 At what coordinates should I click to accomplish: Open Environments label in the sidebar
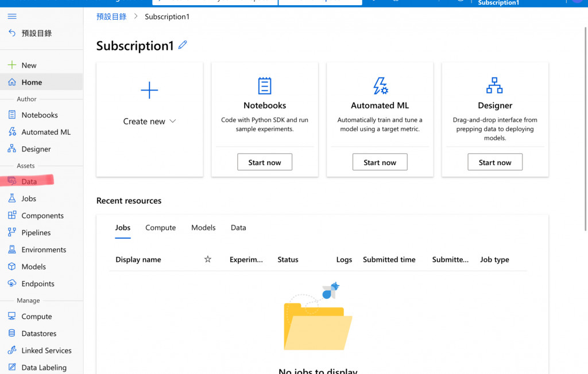44,250
